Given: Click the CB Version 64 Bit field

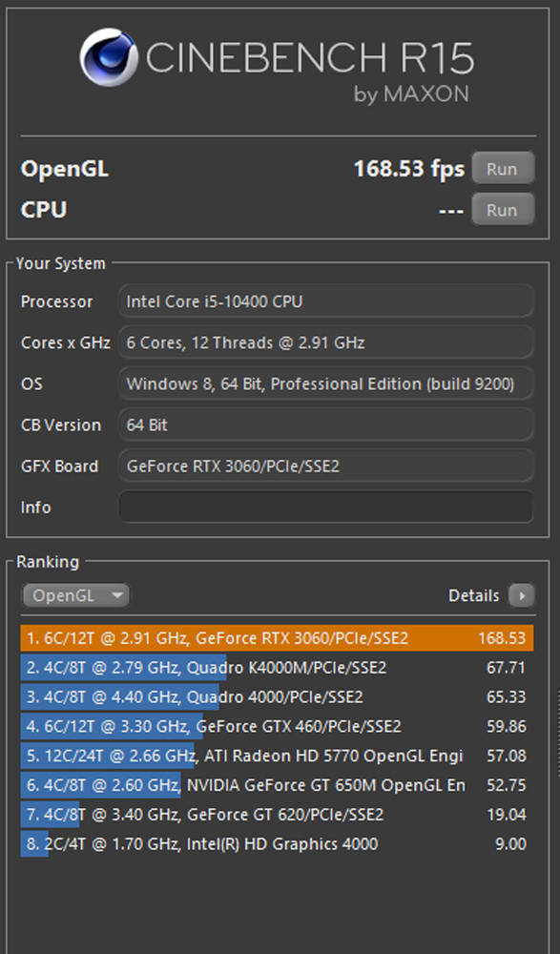Looking at the screenshot, I should pos(325,425).
